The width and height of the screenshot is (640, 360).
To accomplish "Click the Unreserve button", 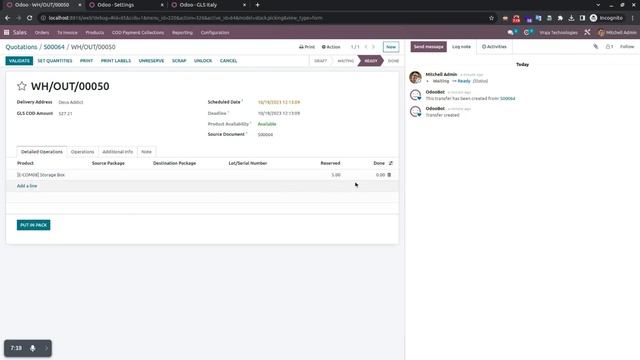I will pos(151,60).
